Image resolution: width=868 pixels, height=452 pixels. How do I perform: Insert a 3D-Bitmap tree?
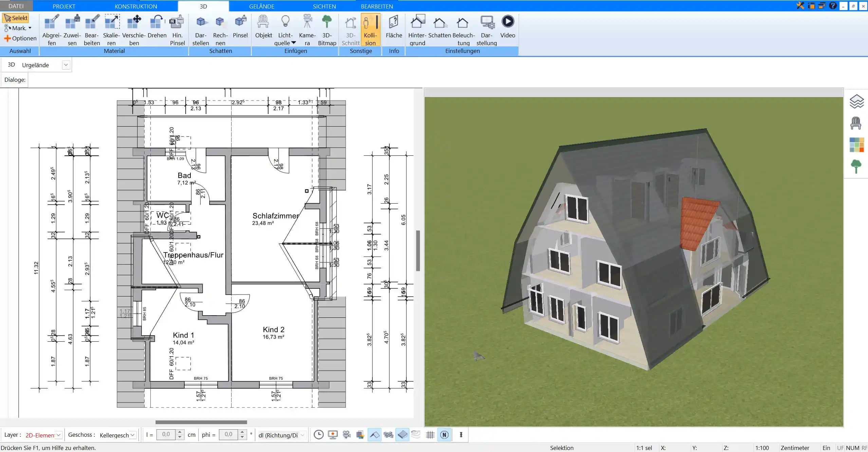[327, 30]
